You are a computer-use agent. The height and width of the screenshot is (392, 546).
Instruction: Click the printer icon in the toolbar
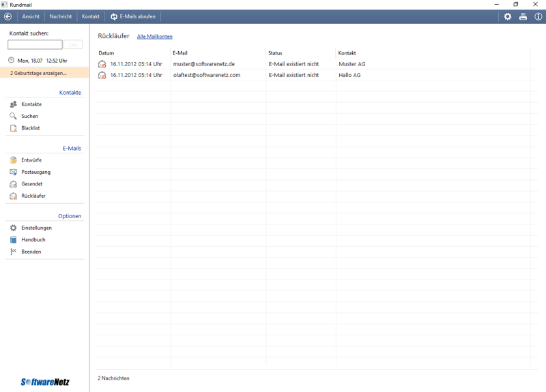(x=523, y=16)
